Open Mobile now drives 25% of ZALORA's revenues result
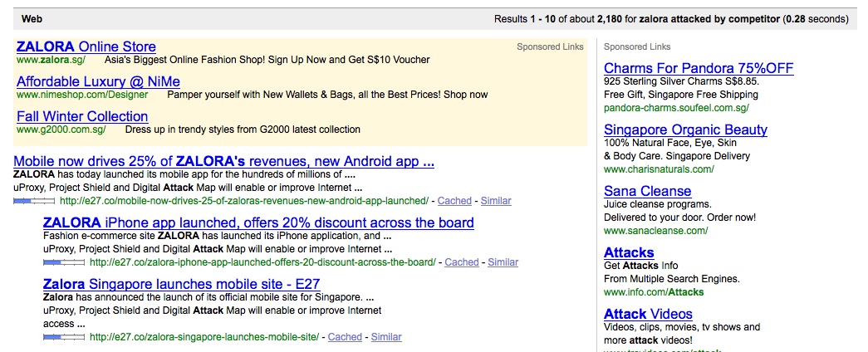Screen dimensions: 868x352 coord(223,162)
